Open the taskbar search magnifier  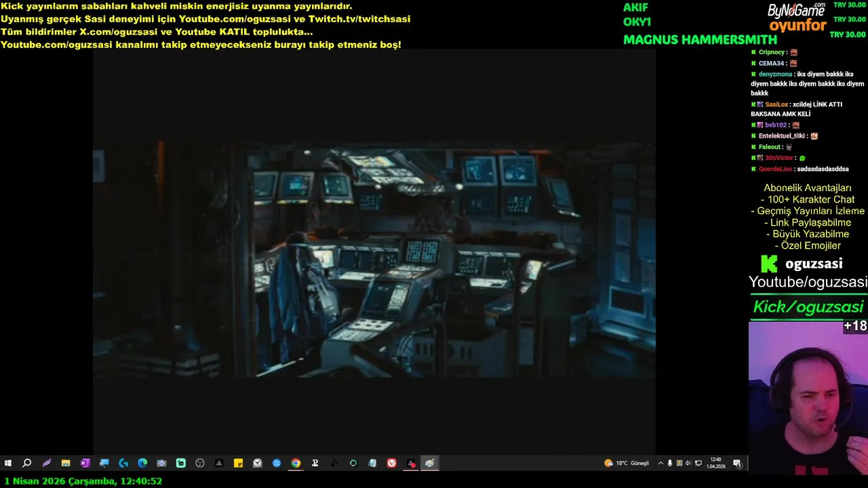pos(27,463)
